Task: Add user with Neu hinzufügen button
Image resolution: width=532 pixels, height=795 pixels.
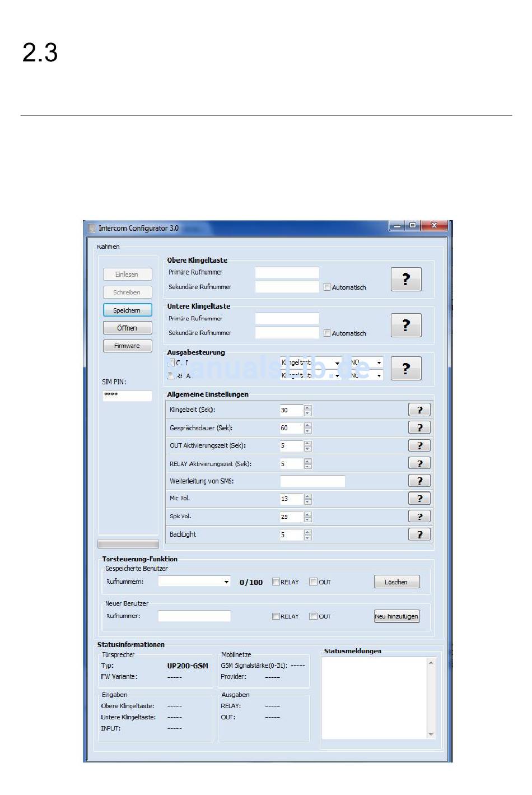Action: coord(396,616)
